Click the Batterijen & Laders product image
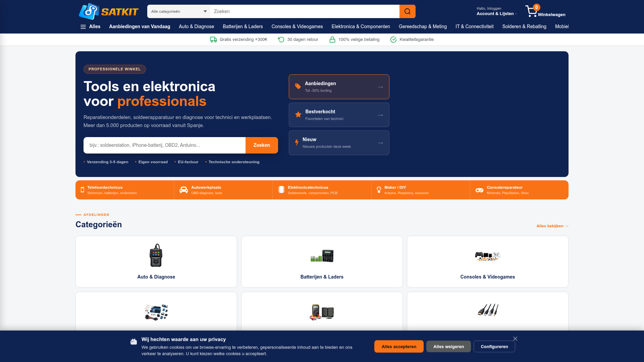Image resolution: width=644 pixels, height=362 pixels. click(322, 256)
